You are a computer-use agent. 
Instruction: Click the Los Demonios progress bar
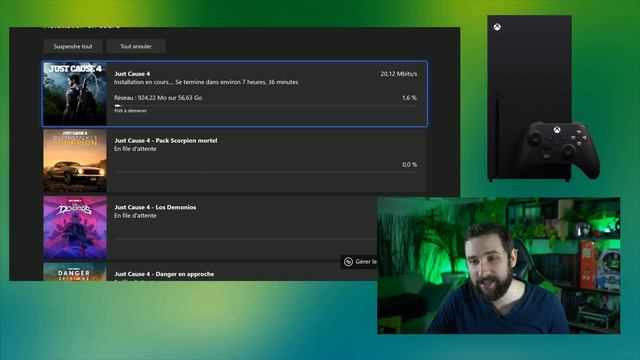click(x=246, y=239)
